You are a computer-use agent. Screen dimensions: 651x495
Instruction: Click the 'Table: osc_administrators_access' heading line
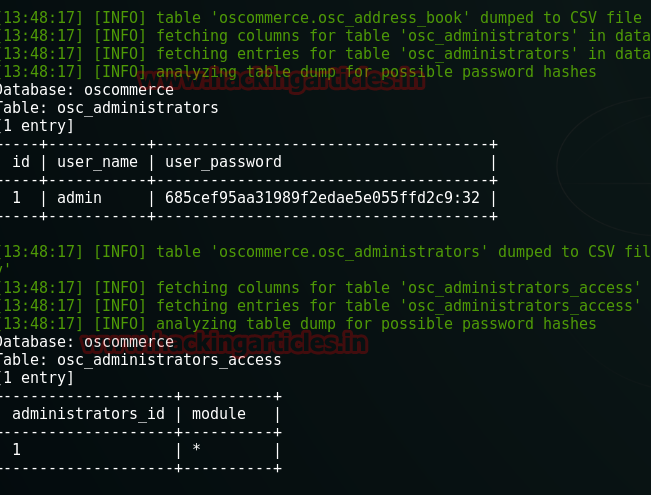[140, 359]
